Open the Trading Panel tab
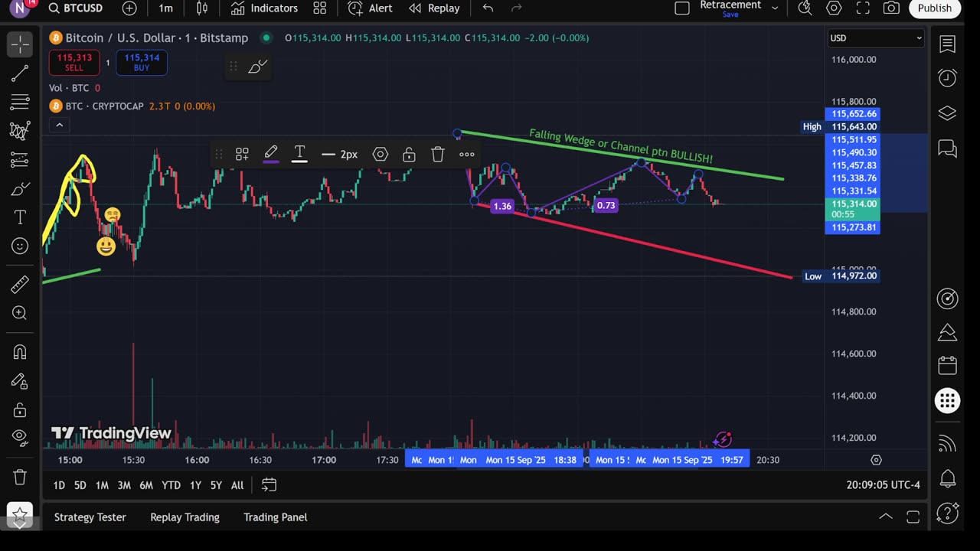The image size is (980, 551). pos(276,517)
